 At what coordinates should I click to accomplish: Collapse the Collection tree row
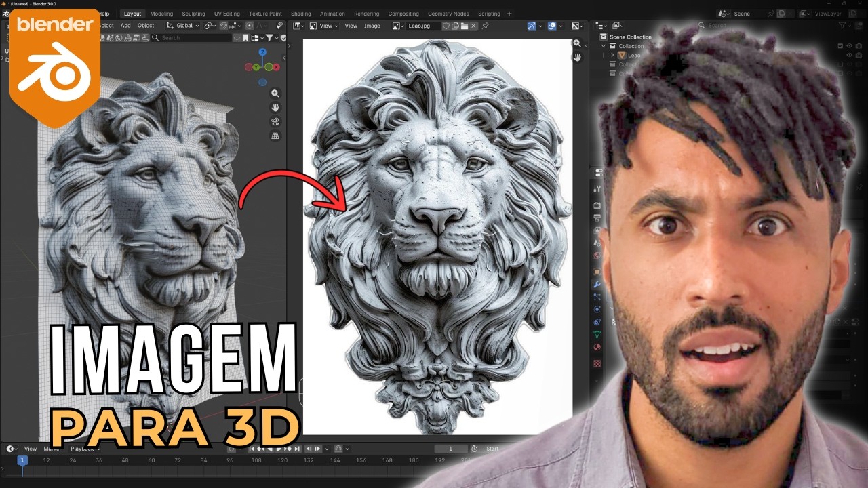pos(604,46)
